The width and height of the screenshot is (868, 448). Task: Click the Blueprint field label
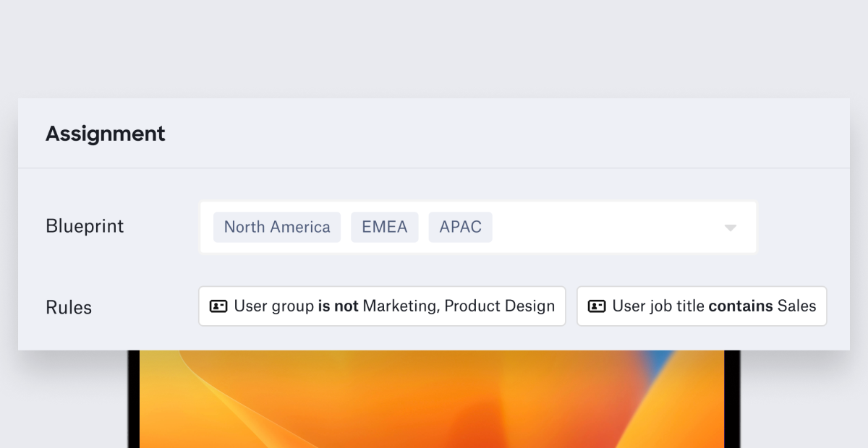pyautogui.click(x=85, y=226)
